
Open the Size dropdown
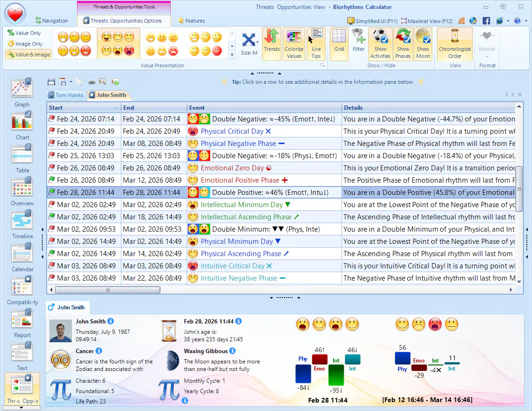pos(249,44)
